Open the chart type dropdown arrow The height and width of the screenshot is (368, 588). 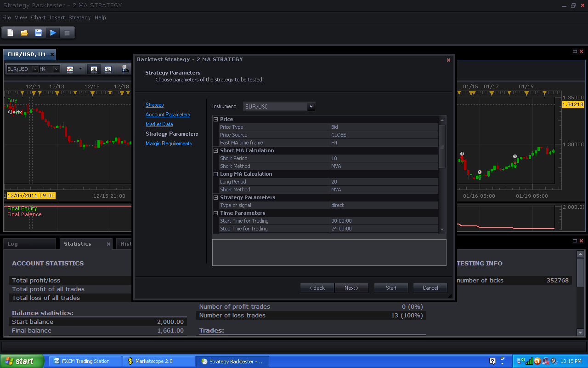80,69
